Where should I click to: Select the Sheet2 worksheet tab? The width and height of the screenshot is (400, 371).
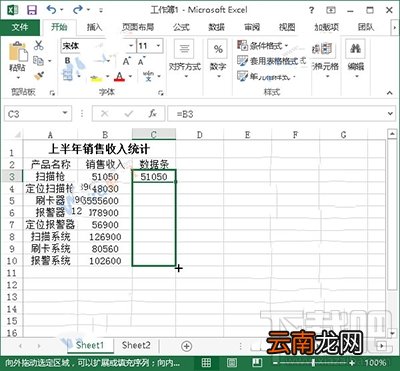pyautogui.click(x=136, y=345)
